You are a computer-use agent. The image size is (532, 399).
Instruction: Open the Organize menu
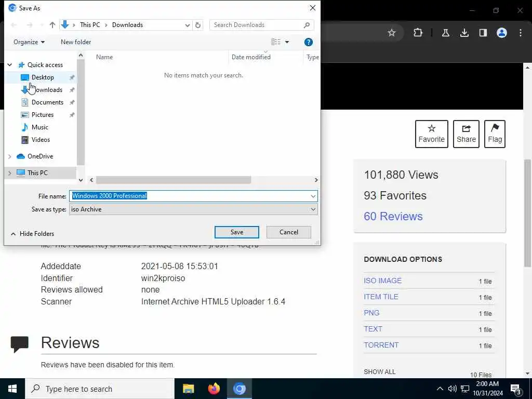pyautogui.click(x=29, y=42)
